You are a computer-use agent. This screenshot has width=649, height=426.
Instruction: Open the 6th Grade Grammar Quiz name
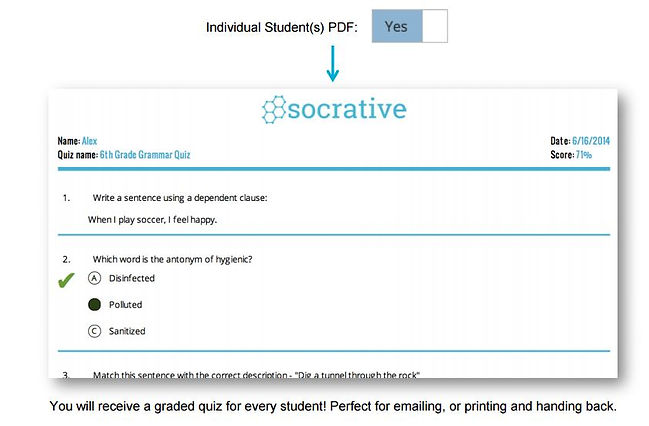(x=145, y=155)
